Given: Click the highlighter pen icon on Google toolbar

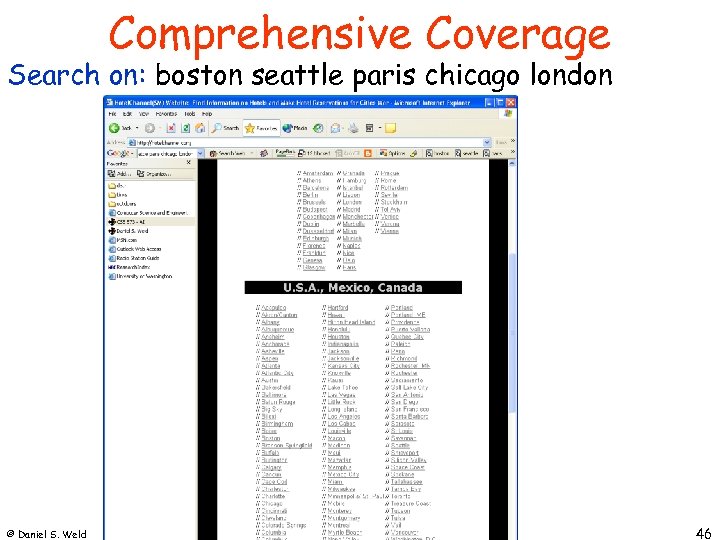Looking at the screenshot, I should coord(414,154).
